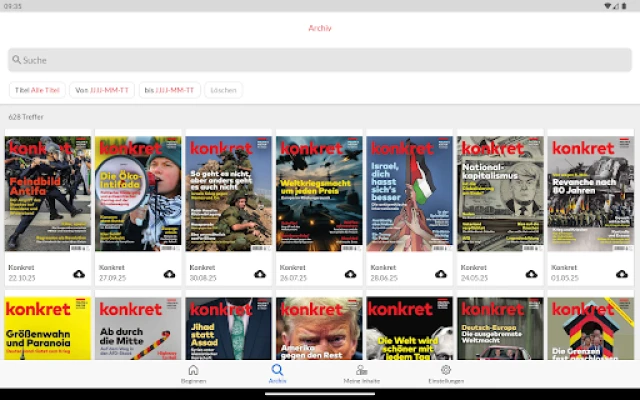Download the Konkret 28.06.25 issue

click(441, 273)
